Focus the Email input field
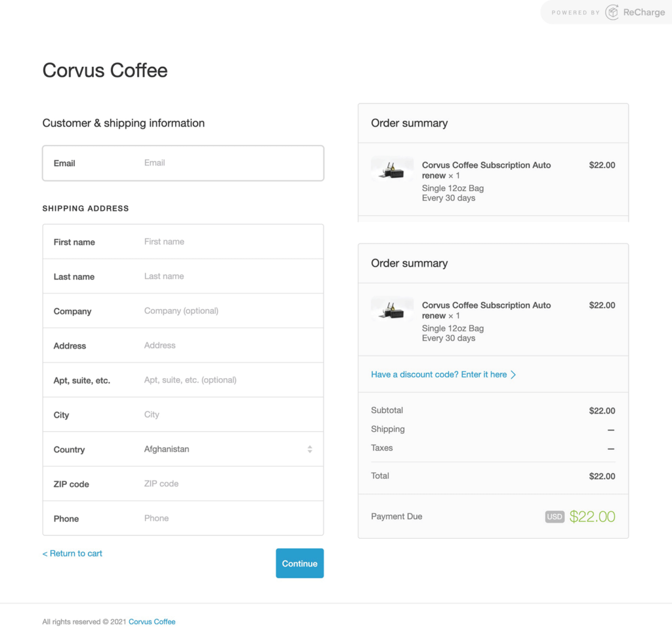Viewport: 672px width, 640px height. click(230, 163)
